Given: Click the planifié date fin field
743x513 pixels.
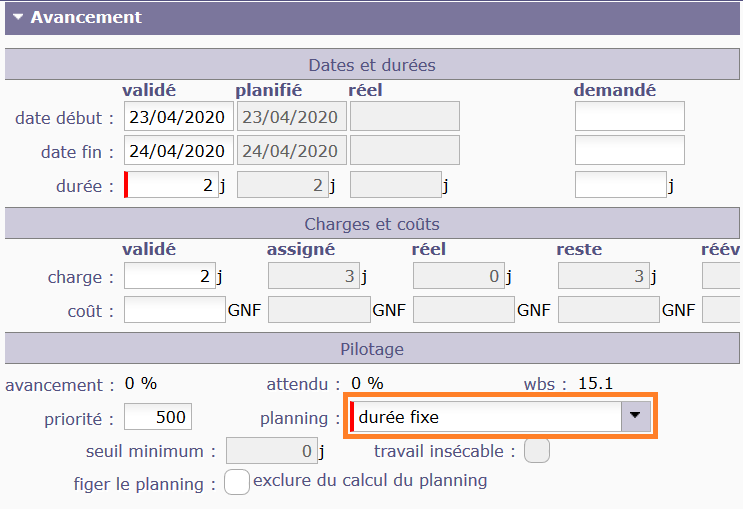Looking at the screenshot, I should click(x=290, y=151).
